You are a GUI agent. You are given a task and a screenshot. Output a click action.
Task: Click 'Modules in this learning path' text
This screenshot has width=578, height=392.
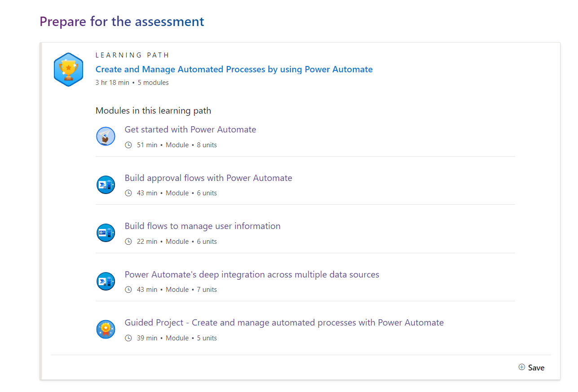[153, 110]
